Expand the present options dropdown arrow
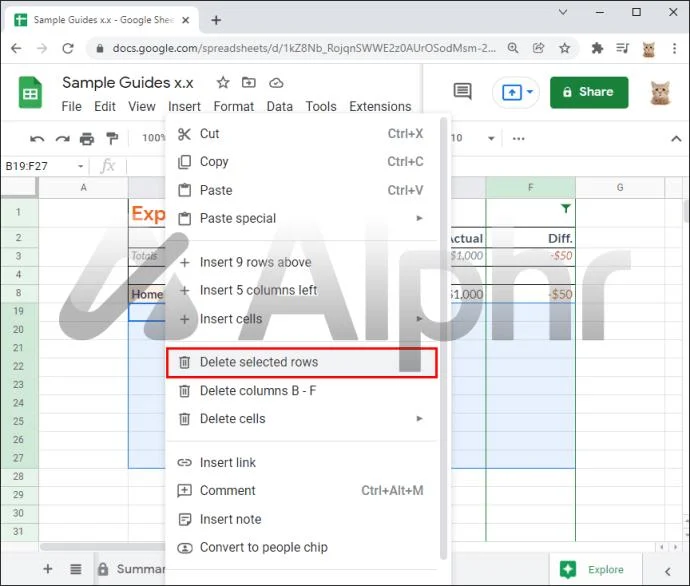 pyautogui.click(x=530, y=92)
